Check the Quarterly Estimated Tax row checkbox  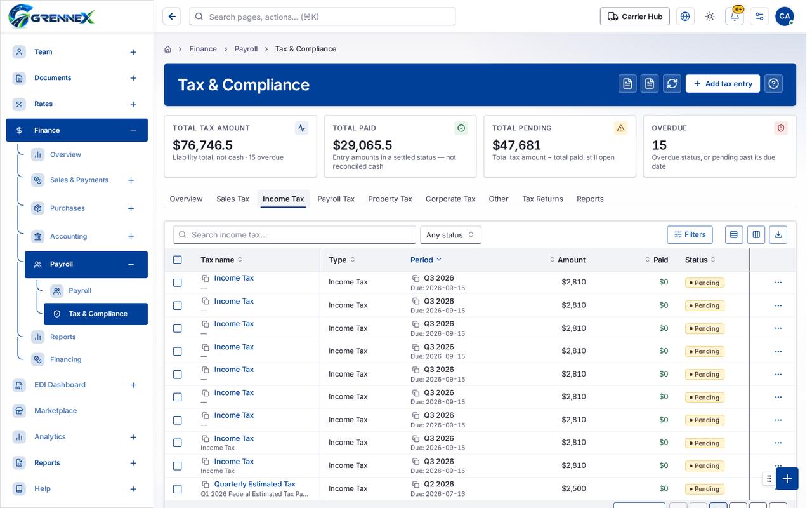178,489
